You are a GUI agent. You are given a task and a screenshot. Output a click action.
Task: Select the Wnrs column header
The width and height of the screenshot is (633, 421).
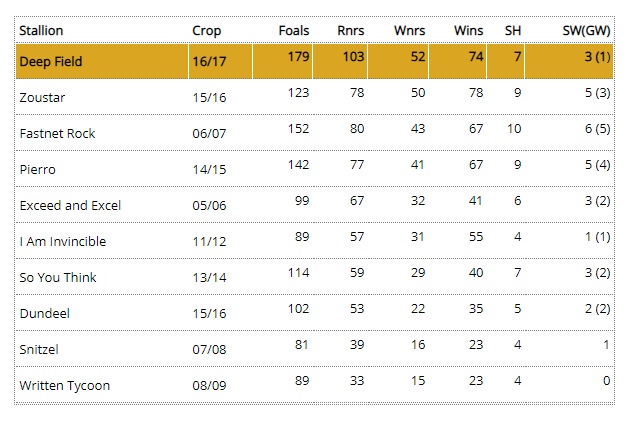point(408,30)
